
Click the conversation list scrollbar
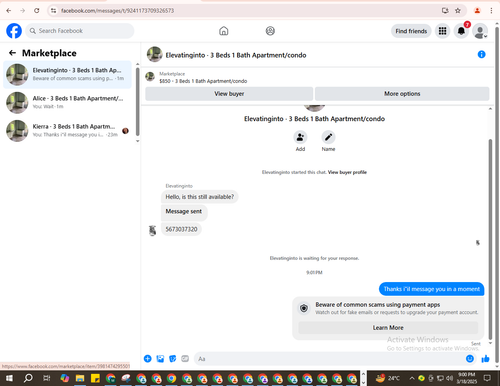138,102
